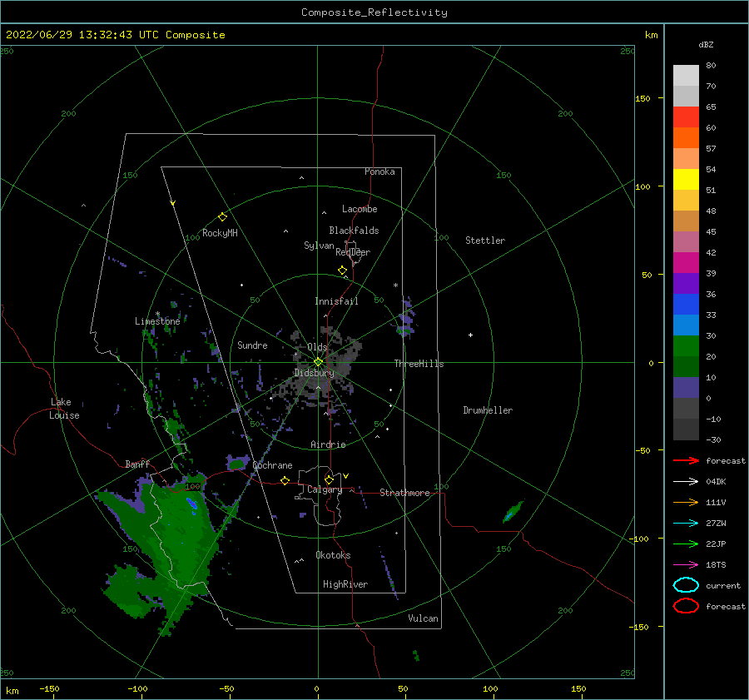This screenshot has height=700, width=749.
Task: Click the HighRiver city label
Action: (x=345, y=584)
